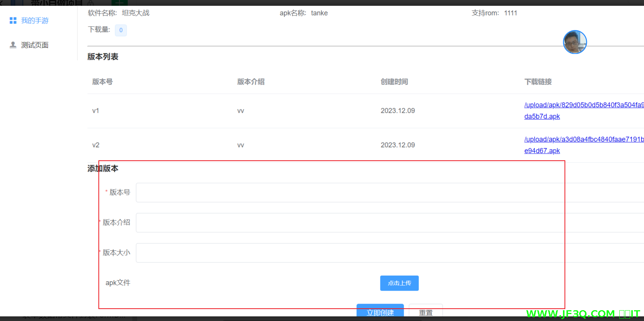Click the 版本号 column header
Image resolution: width=644 pixels, height=321 pixels.
(102, 82)
